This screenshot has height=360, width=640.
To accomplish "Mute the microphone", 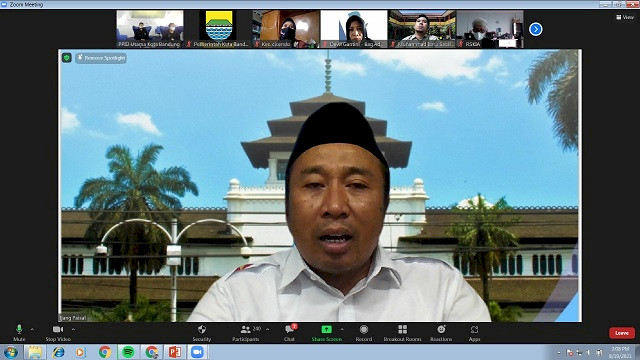I will click(x=19, y=333).
